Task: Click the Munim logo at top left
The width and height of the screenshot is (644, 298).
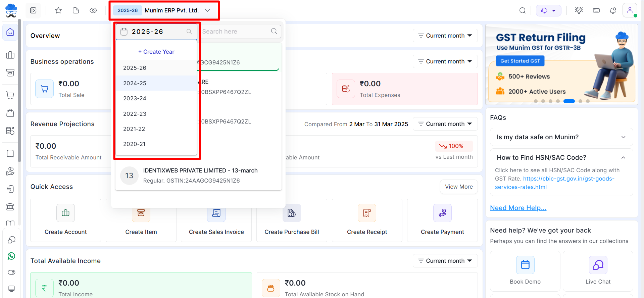Action: coord(11,10)
